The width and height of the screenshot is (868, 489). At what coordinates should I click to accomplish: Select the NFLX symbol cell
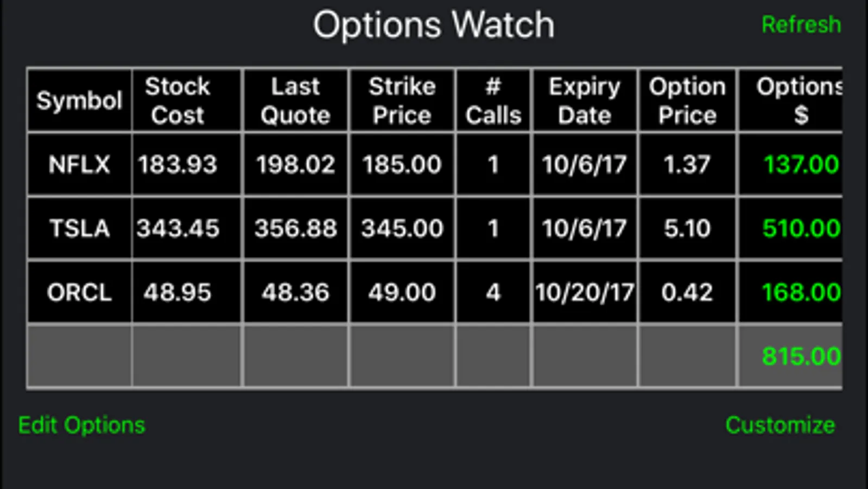click(79, 164)
